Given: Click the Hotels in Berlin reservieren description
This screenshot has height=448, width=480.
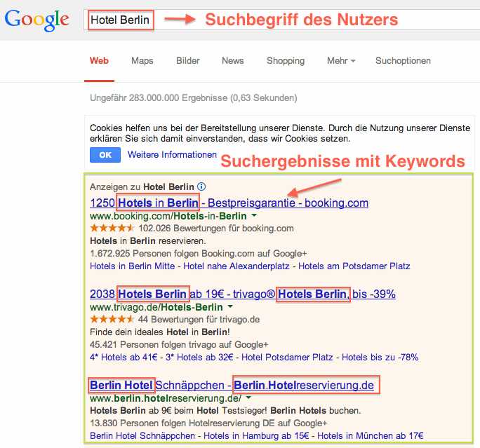Looking at the screenshot, I should coord(148,241).
